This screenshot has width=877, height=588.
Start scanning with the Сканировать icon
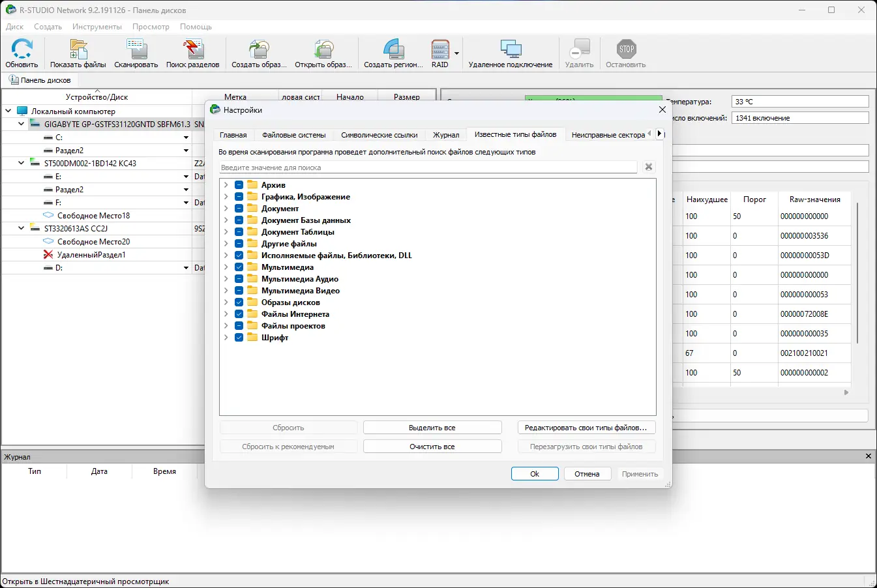(x=136, y=49)
